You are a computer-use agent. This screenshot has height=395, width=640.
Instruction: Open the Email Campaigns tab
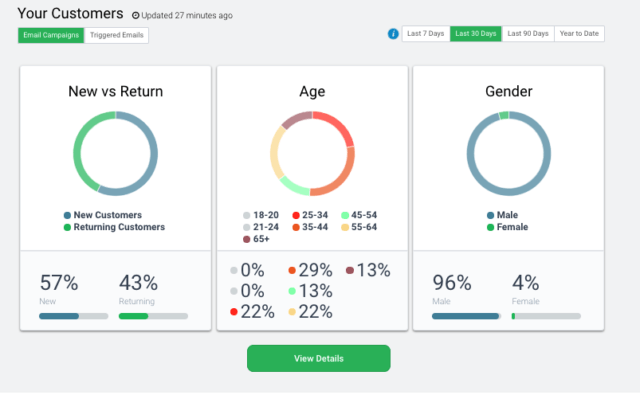click(x=51, y=36)
